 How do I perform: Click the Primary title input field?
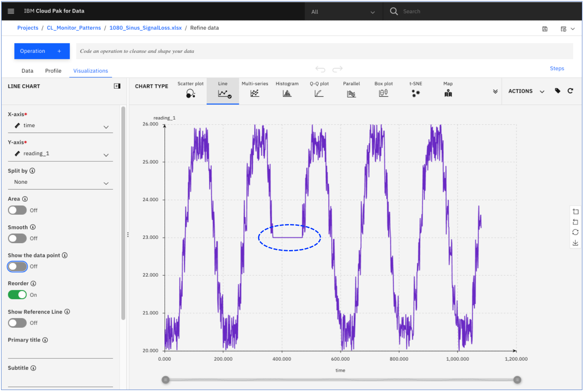[x=60, y=352]
